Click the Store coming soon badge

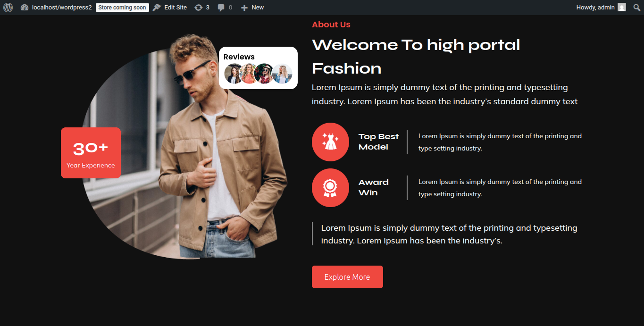tap(122, 8)
